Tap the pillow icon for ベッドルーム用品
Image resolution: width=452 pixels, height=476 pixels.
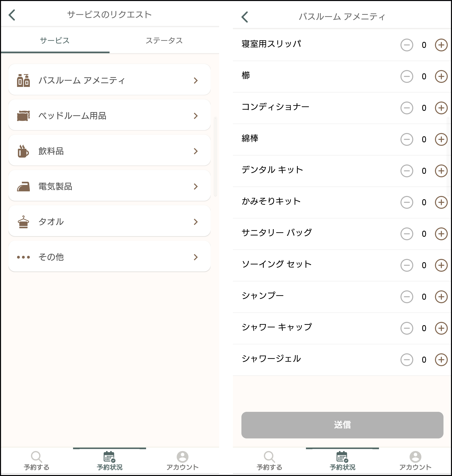(x=23, y=116)
